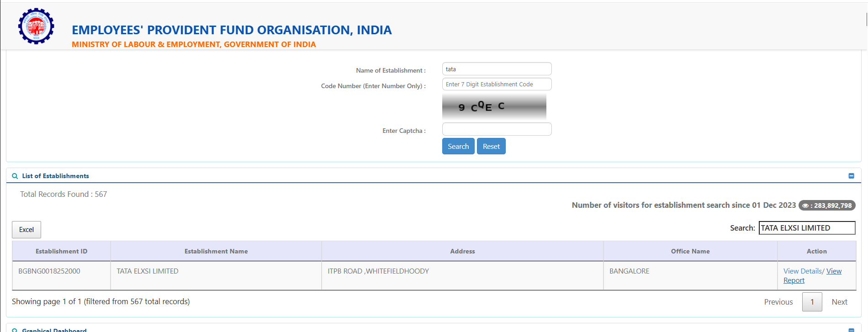The image size is (868, 332).
Task: Click the 7 digit establishment code field
Action: pyautogui.click(x=497, y=84)
